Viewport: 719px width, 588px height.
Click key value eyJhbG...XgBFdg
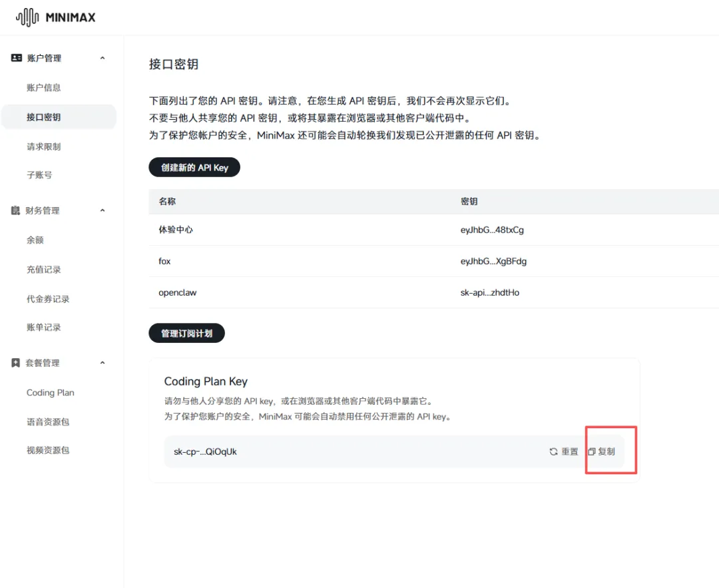click(x=493, y=262)
